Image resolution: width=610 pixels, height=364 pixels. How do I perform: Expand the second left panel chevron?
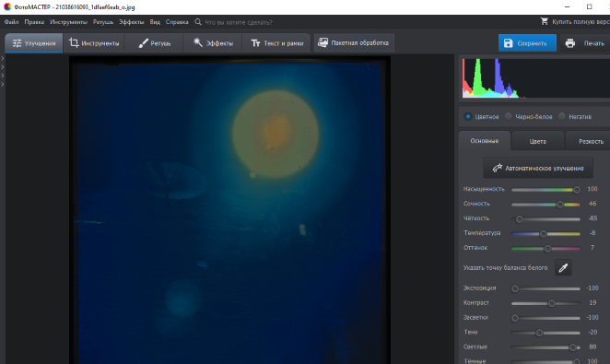3,67
